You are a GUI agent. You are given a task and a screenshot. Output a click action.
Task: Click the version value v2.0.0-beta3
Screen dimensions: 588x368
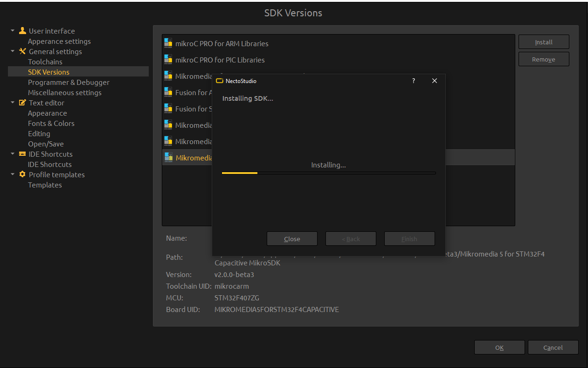[x=234, y=274]
